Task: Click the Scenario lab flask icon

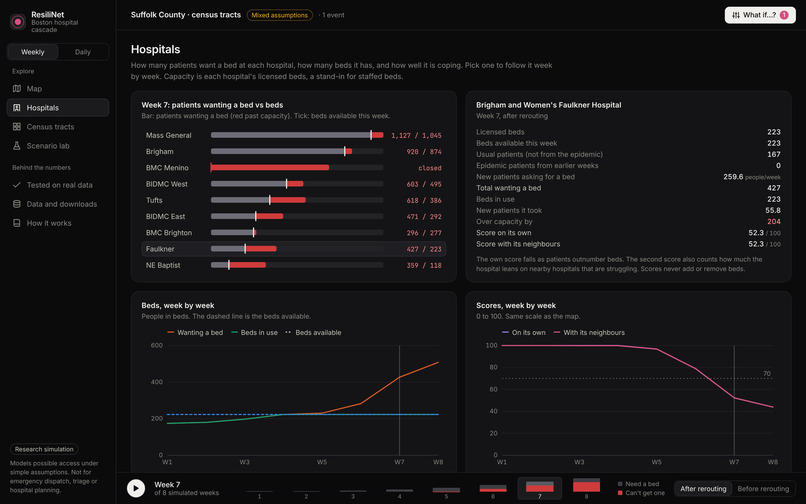Action: coord(17,146)
